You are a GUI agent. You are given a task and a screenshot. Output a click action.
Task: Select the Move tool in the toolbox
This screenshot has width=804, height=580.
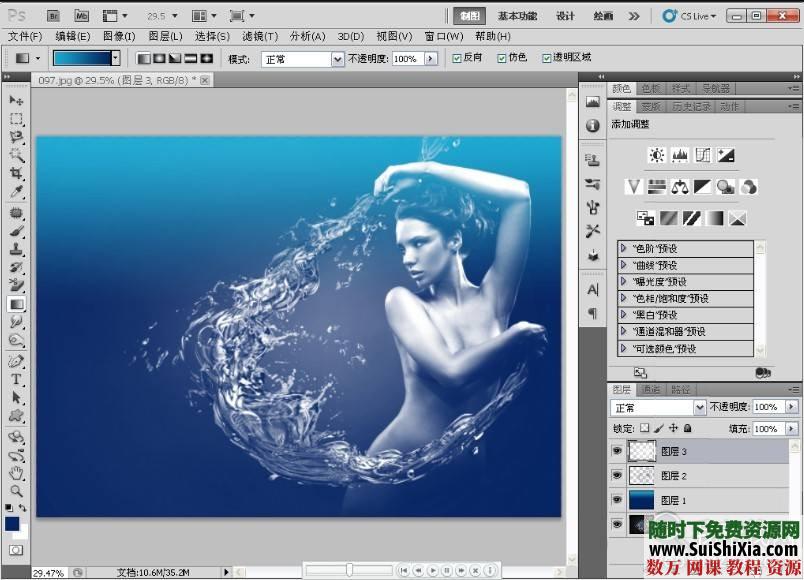pyautogui.click(x=16, y=100)
